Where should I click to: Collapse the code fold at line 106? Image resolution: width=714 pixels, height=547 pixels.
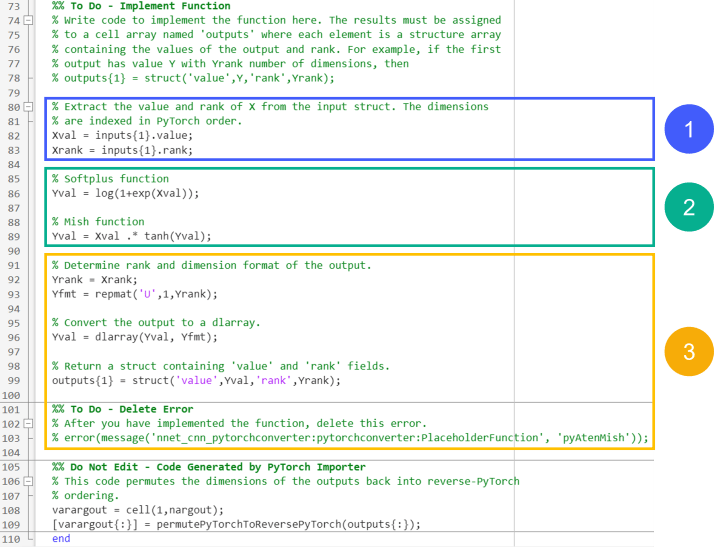(28, 481)
